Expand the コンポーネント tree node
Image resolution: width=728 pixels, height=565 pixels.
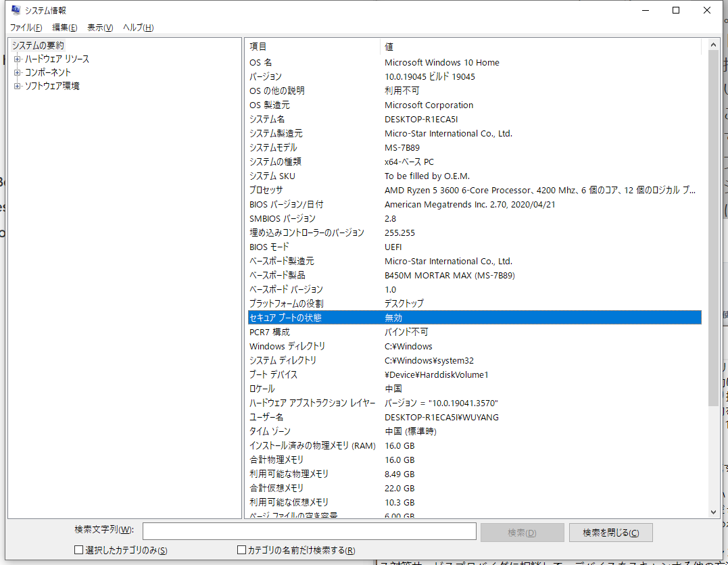[x=18, y=72]
